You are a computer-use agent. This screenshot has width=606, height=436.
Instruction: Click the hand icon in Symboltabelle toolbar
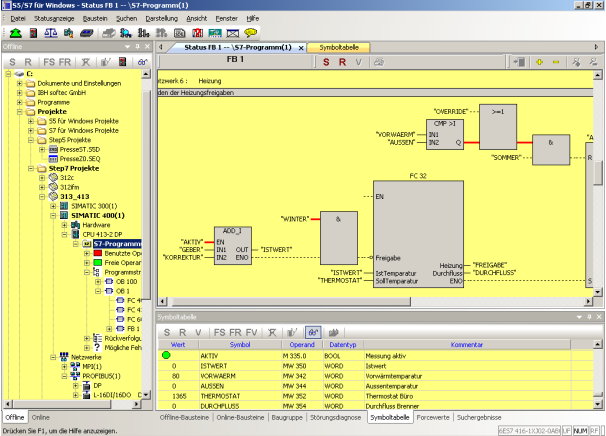click(x=334, y=332)
